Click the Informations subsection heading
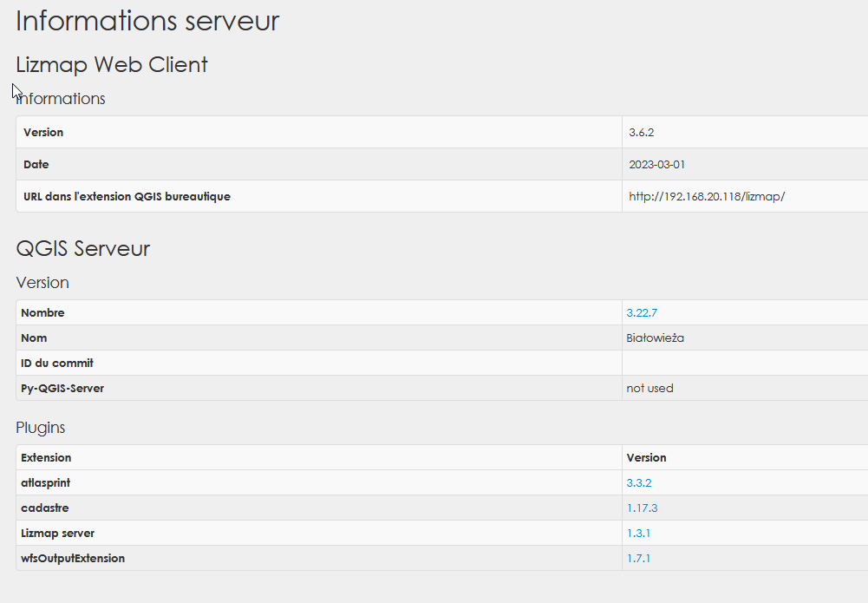 point(60,98)
